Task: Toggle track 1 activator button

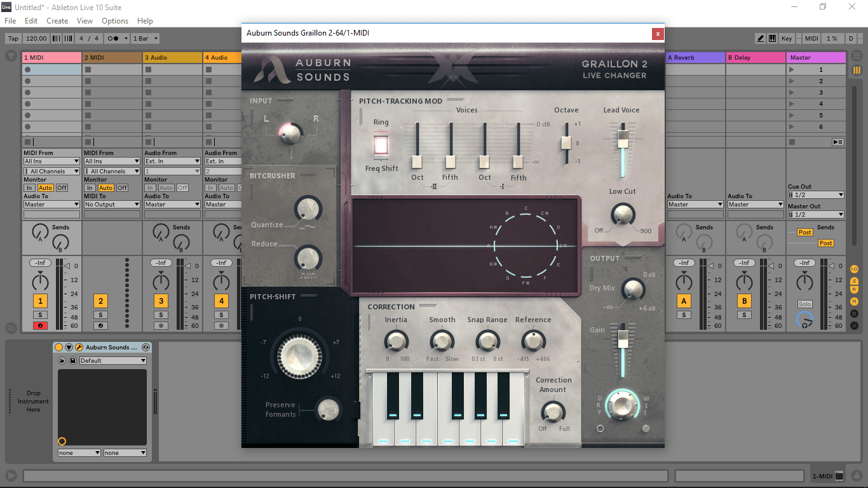Action: pyautogui.click(x=40, y=301)
